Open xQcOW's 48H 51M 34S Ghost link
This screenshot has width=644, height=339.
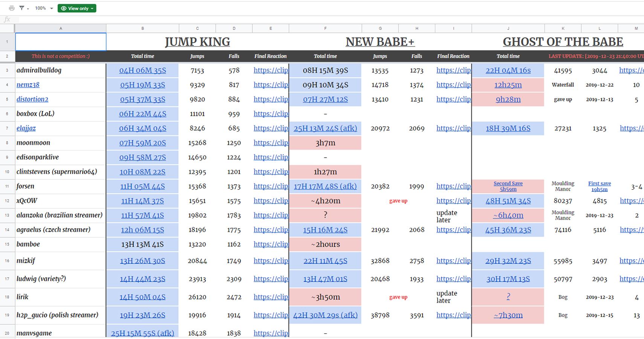(x=508, y=201)
